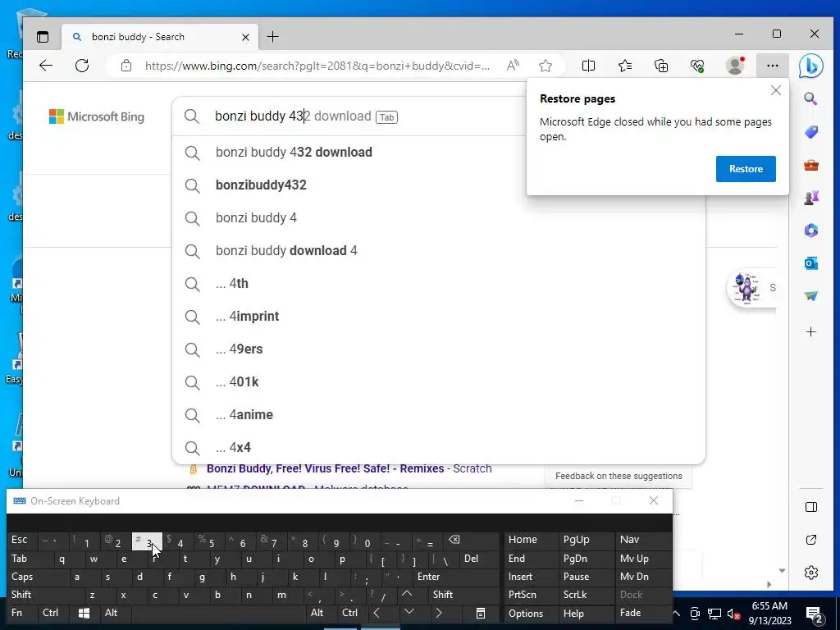The width and height of the screenshot is (840, 630).
Task: Click the Restore button
Action: pyautogui.click(x=746, y=169)
